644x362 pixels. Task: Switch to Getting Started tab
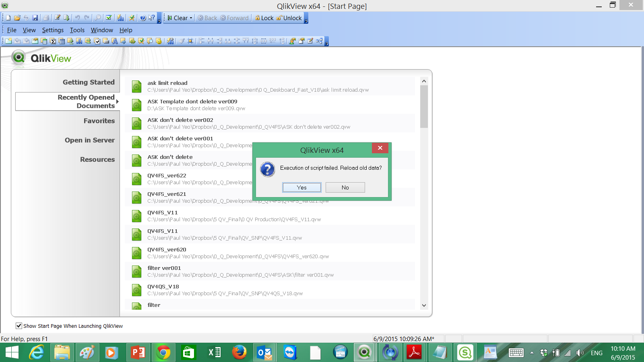point(89,82)
